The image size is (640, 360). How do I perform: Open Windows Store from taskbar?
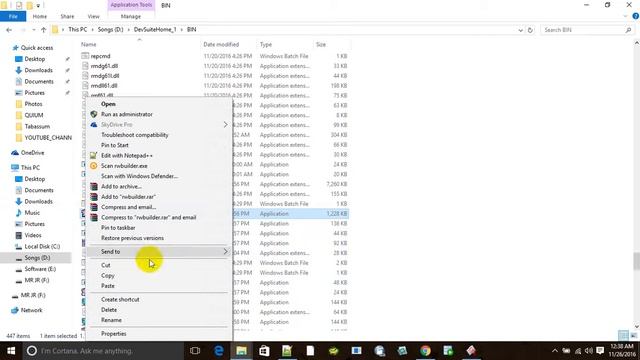[x=264, y=351]
